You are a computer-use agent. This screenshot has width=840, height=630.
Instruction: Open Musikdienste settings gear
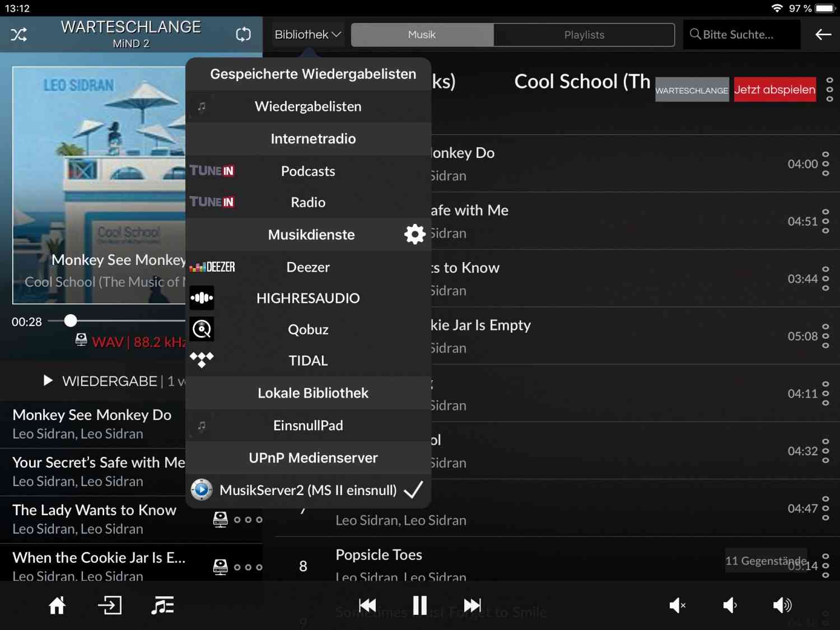(415, 234)
